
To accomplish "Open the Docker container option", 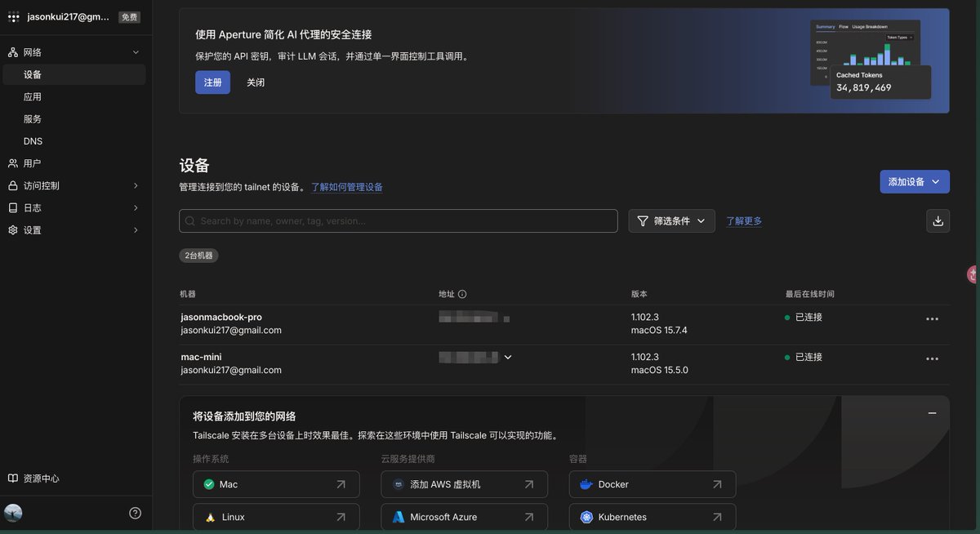I will coord(653,484).
